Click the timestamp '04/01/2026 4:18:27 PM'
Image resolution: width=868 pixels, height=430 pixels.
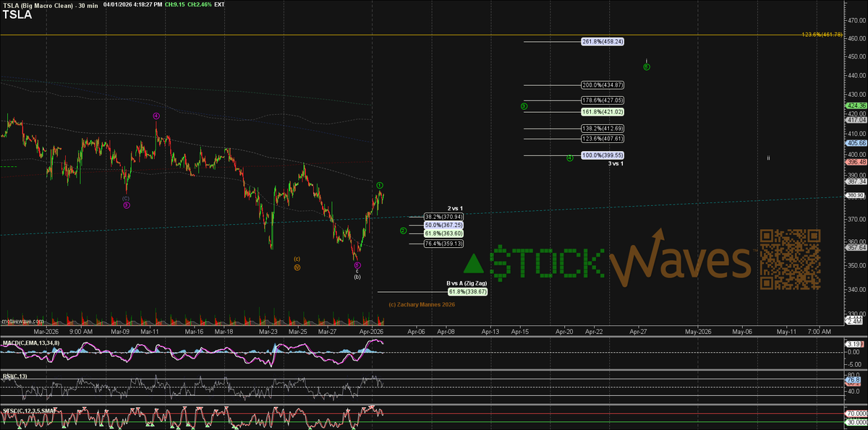click(133, 4)
